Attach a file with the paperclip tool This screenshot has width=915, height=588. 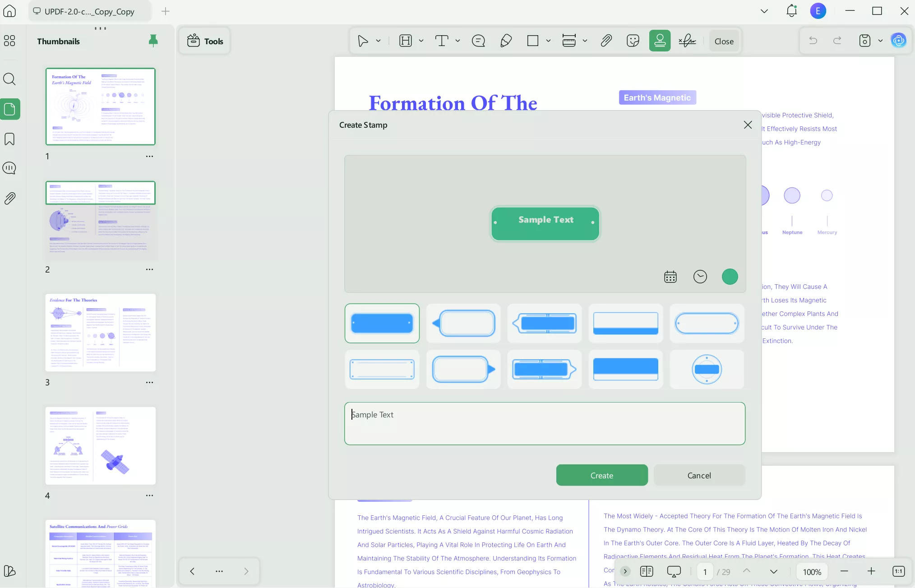tap(606, 41)
